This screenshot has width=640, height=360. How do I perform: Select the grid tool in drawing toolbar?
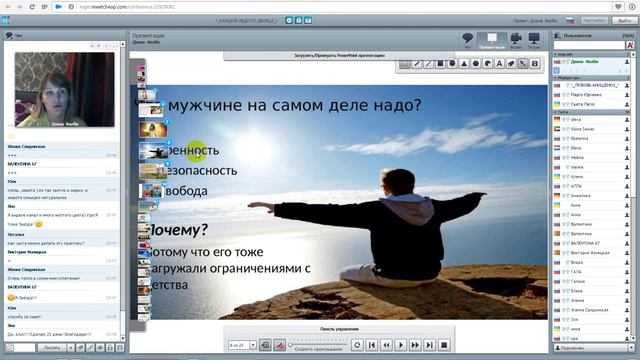[404, 64]
